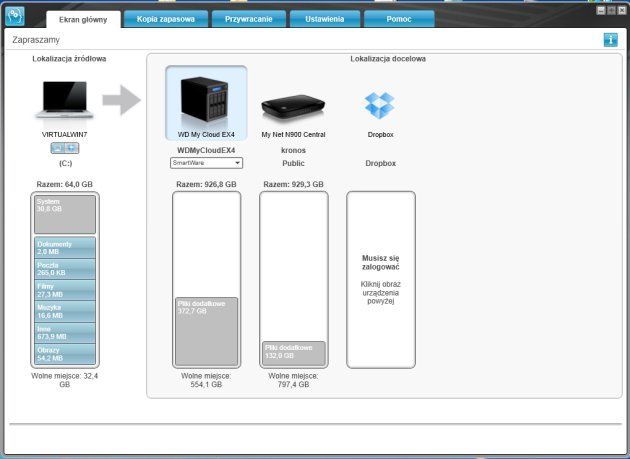Switch source to computer using left selector
The width and height of the screenshot is (630, 459).
pyautogui.click(x=58, y=148)
